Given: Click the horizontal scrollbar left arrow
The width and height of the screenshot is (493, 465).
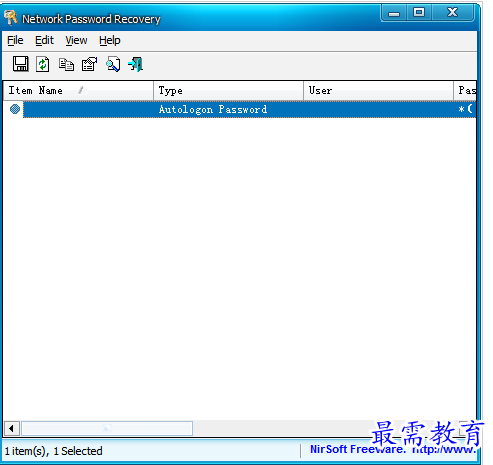Looking at the screenshot, I should pyautogui.click(x=12, y=428).
